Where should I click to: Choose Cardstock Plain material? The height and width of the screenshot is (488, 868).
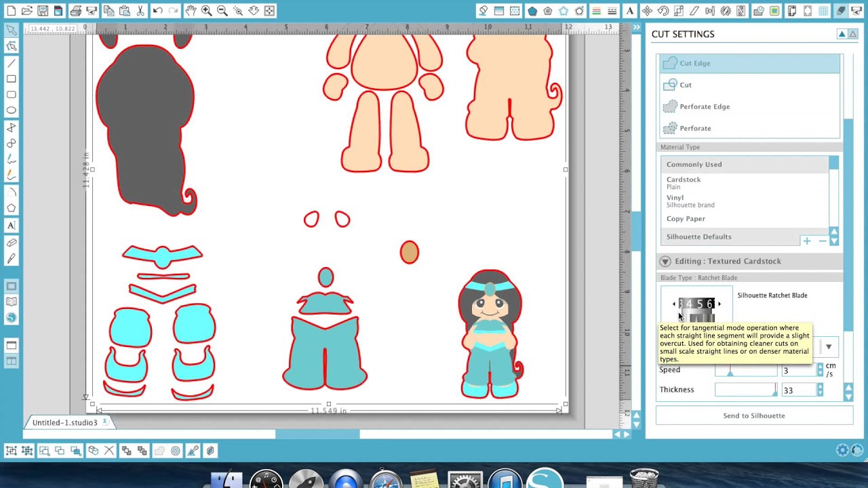[x=745, y=183]
